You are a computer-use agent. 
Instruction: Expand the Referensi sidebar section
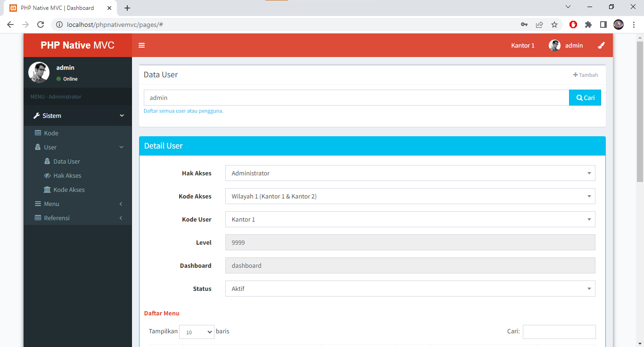(78, 218)
